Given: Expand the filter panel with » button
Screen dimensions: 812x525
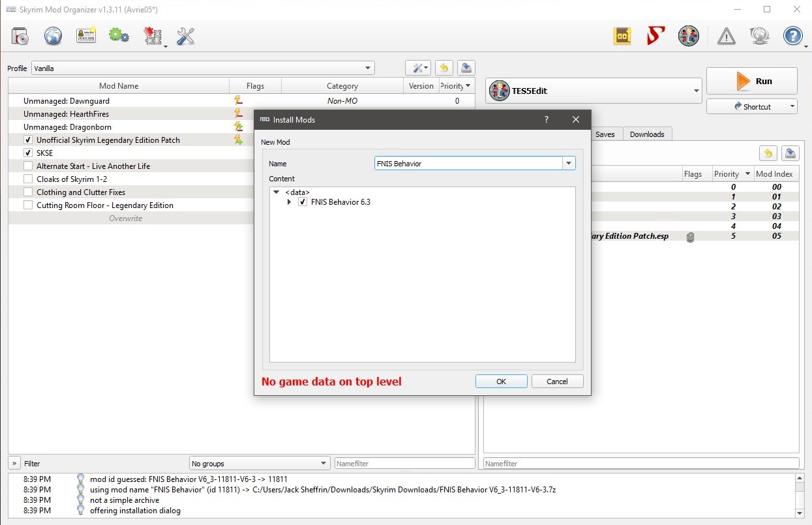Looking at the screenshot, I should point(14,463).
